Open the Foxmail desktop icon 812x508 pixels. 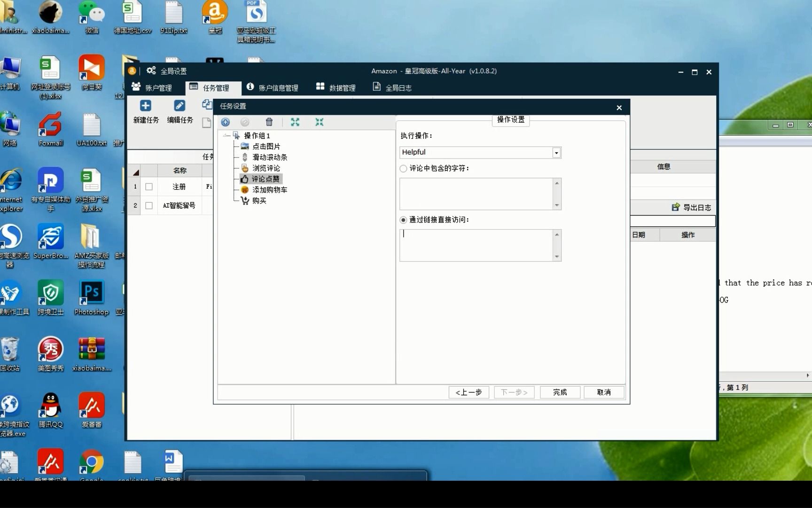pos(50,129)
